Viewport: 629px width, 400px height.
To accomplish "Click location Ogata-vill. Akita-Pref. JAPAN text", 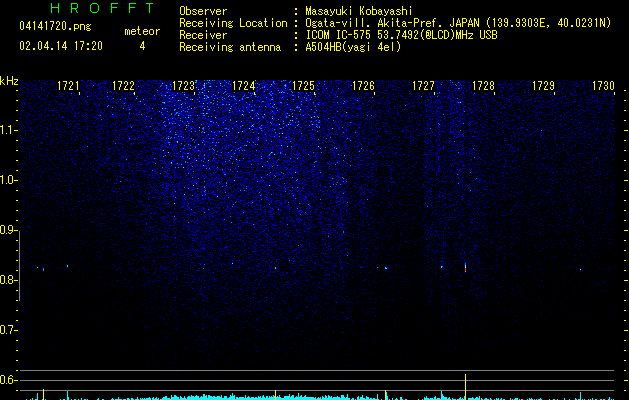I will (458, 23).
